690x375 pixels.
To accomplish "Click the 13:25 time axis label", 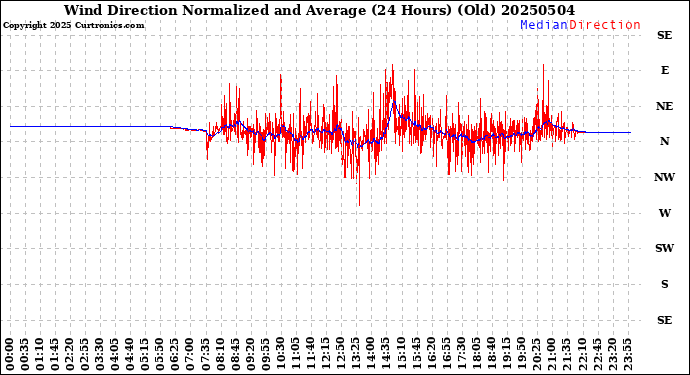I will tap(356, 354).
